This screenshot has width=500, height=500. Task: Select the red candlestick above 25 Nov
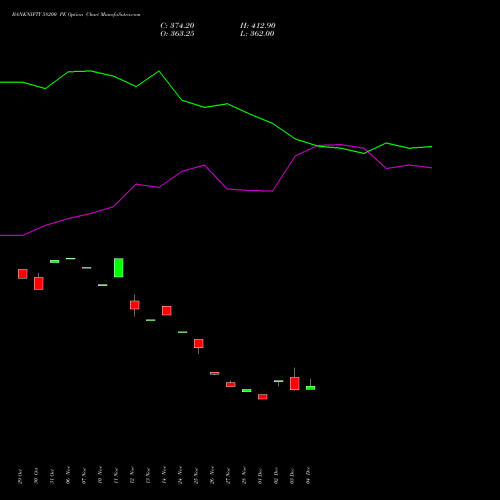click(199, 344)
